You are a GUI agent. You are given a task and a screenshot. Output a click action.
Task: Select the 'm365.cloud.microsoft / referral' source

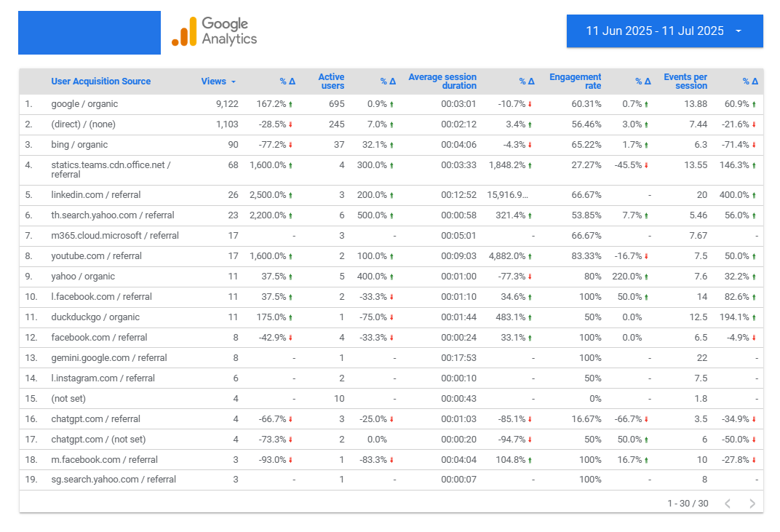pos(115,236)
